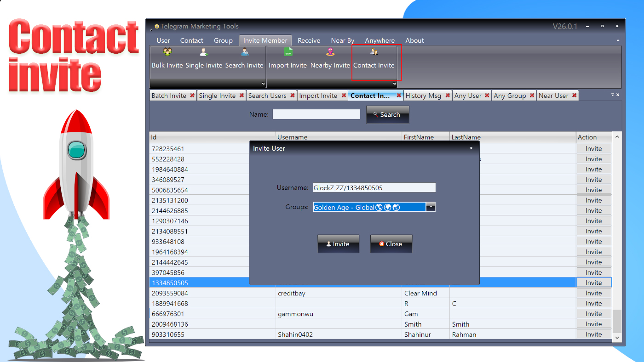644x362 pixels.
Task: Switch to the Any Group tab
Action: coord(511,95)
